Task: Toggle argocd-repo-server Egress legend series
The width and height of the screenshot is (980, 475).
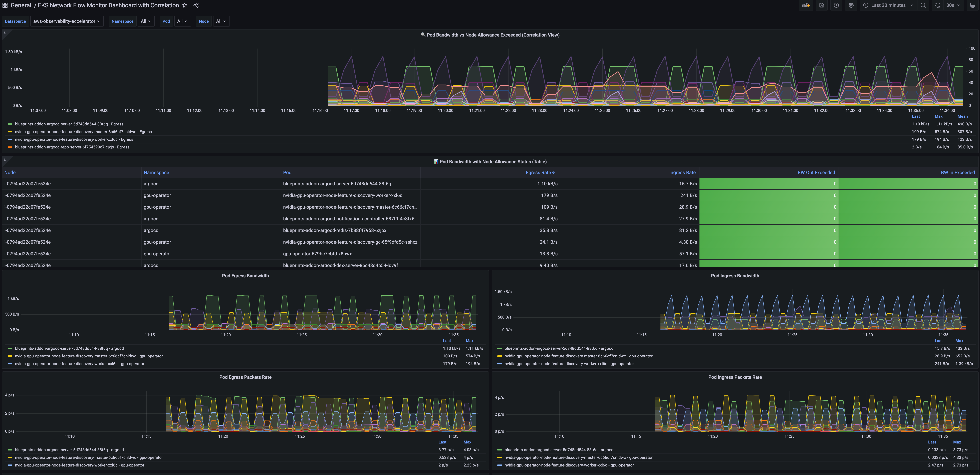Action: tap(72, 147)
